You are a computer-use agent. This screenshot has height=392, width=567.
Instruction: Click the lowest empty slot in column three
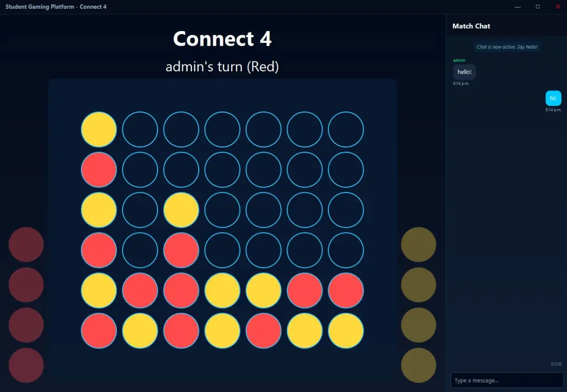(x=181, y=169)
